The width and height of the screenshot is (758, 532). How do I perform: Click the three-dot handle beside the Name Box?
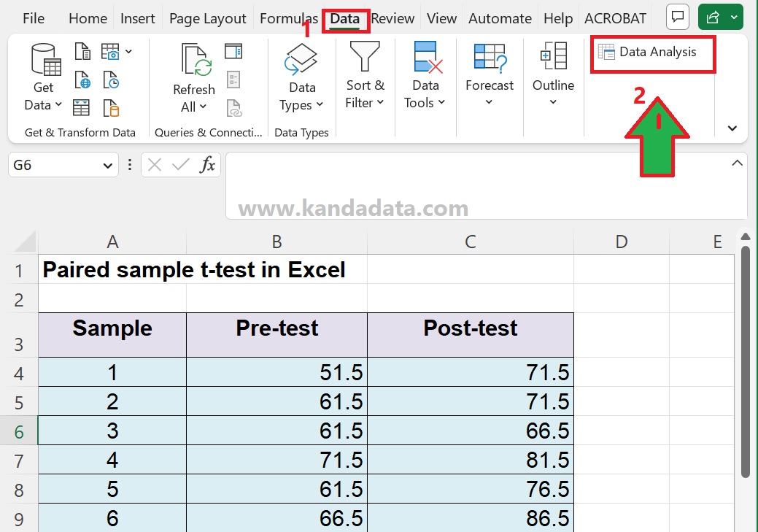130,165
